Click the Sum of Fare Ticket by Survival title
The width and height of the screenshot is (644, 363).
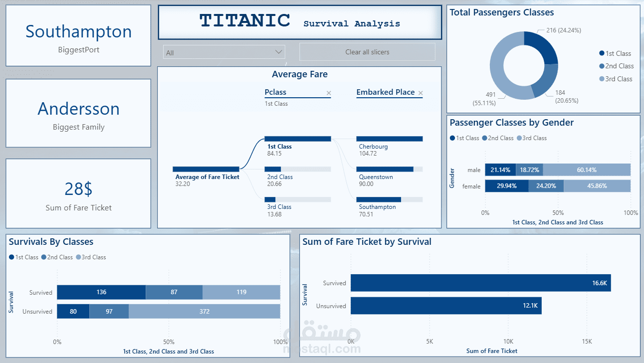tap(367, 242)
